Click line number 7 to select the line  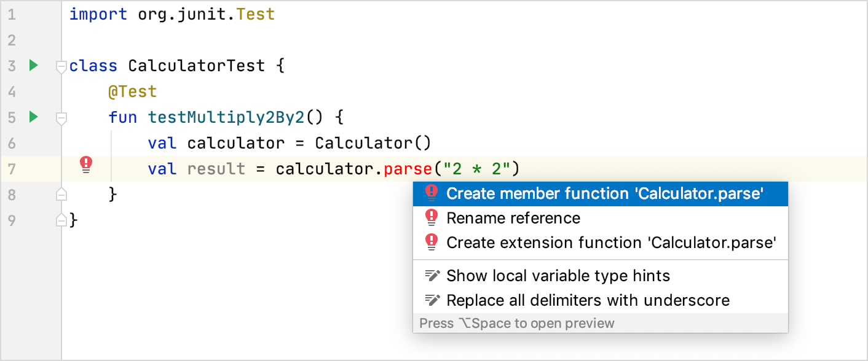pos(12,168)
